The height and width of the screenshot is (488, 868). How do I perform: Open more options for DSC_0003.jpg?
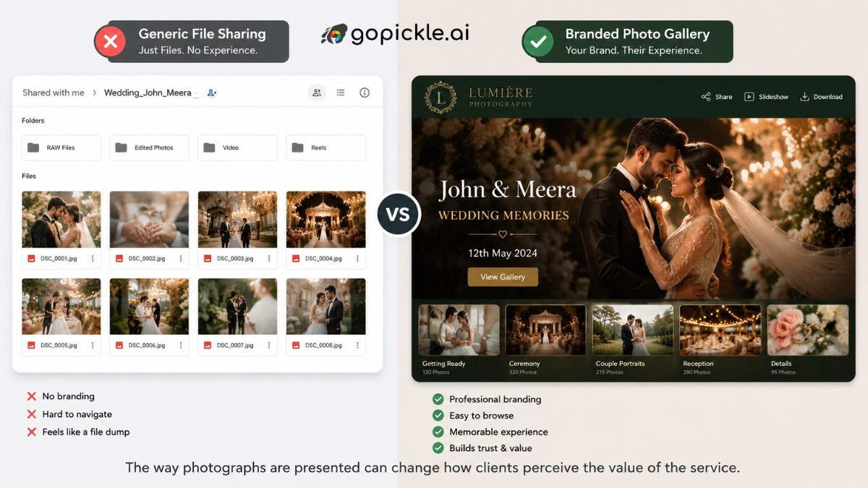coord(269,259)
